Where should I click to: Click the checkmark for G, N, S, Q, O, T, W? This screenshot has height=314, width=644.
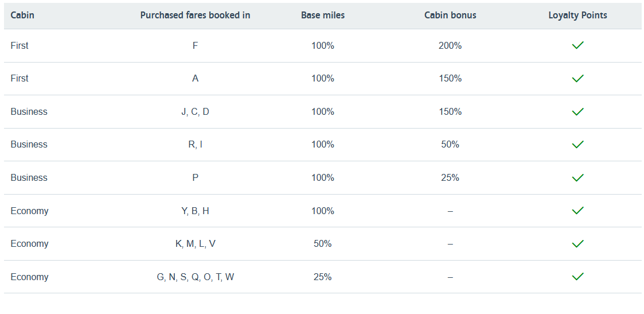click(x=577, y=277)
